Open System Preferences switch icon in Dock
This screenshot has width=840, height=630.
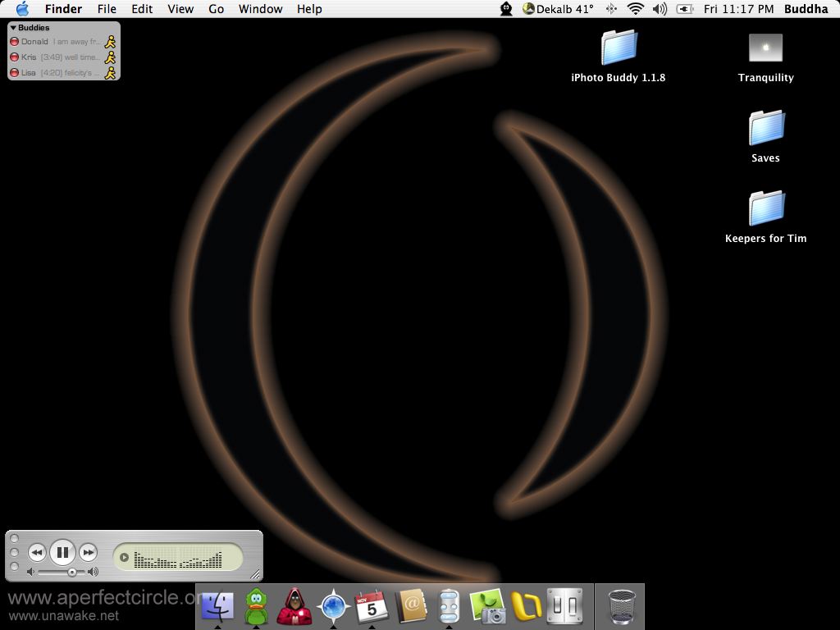(x=564, y=606)
